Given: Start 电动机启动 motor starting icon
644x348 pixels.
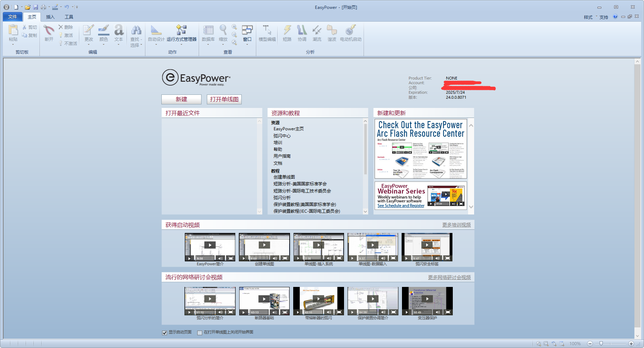Looking at the screenshot, I should pyautogui.click(x=350, y=30).
